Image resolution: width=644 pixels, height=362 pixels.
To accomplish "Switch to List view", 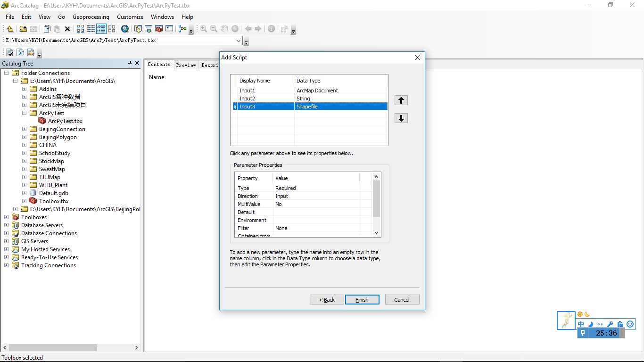I will point(91,29).
